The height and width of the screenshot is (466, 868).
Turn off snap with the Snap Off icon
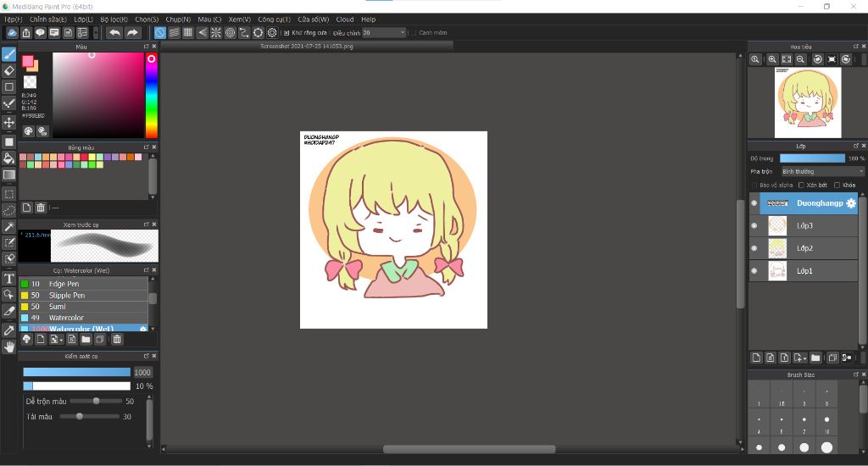click(x=160, y=33)
